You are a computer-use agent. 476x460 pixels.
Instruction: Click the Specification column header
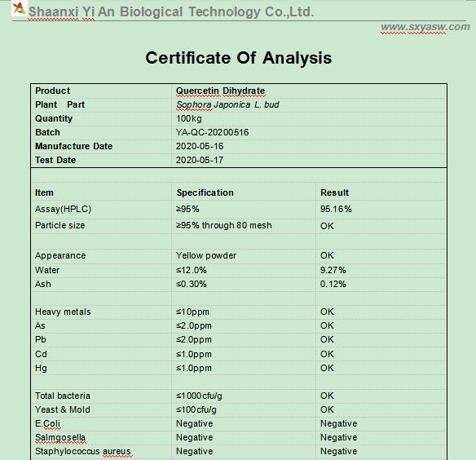click(x=205, y=192)
